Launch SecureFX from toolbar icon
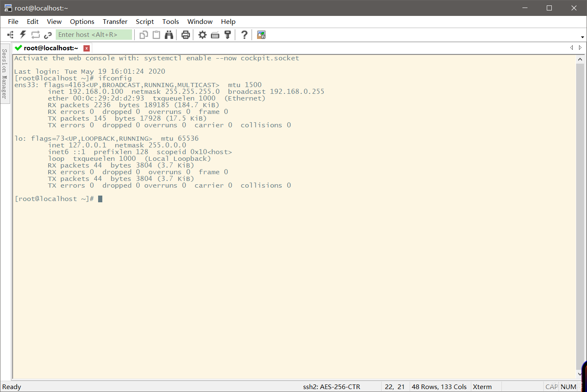The height and width of the screenshot is (392, 587). [261, 35]
